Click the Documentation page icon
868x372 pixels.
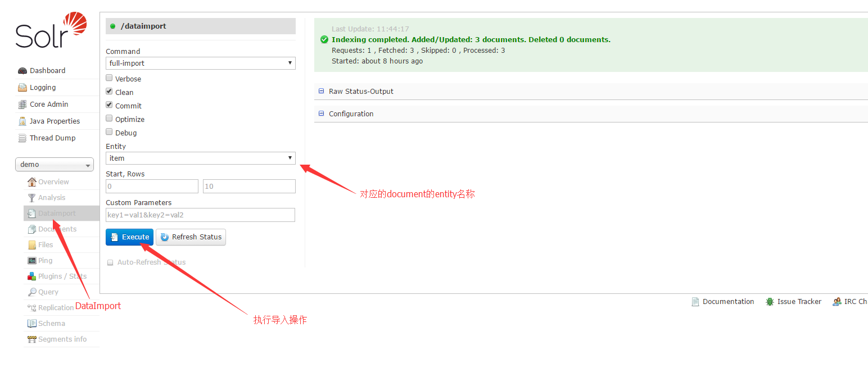click(695, 302)
